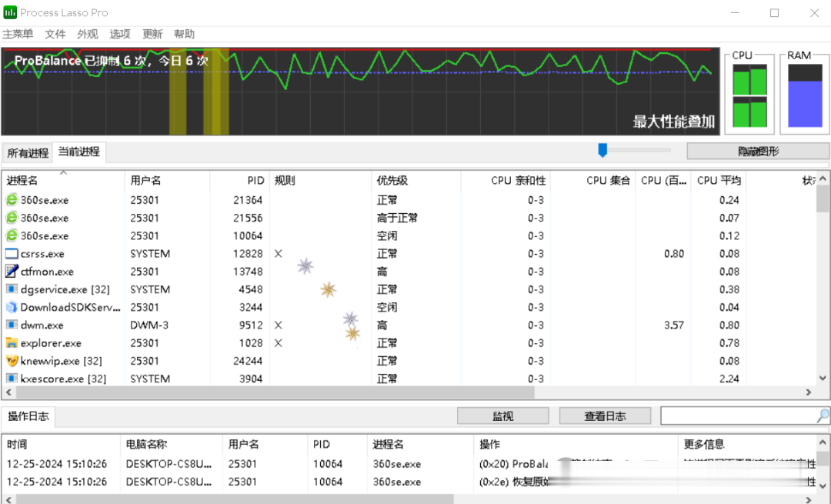Select the ctfmon.exe process name
The image size is (831, 504).
click(47, 272)
